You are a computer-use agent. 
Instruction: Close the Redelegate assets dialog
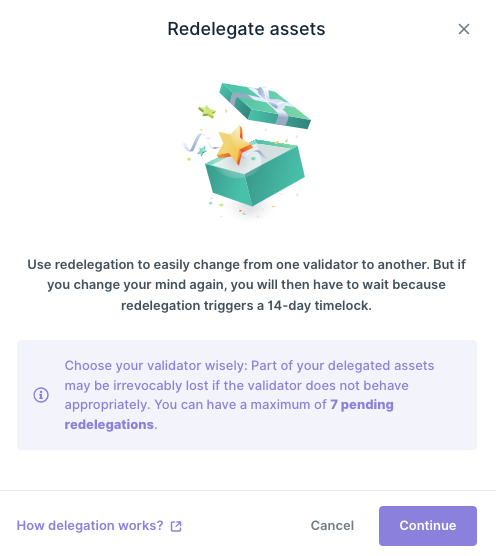[x=464, y=29]
